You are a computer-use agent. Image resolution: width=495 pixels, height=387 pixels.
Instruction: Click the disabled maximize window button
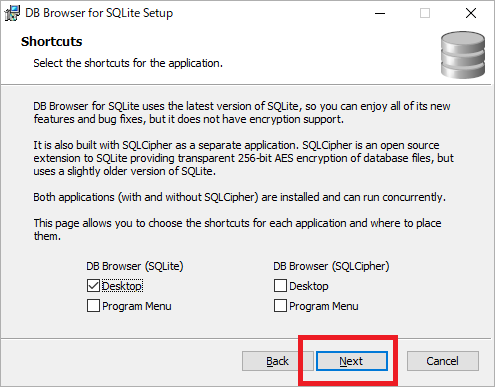click(425, 13)
